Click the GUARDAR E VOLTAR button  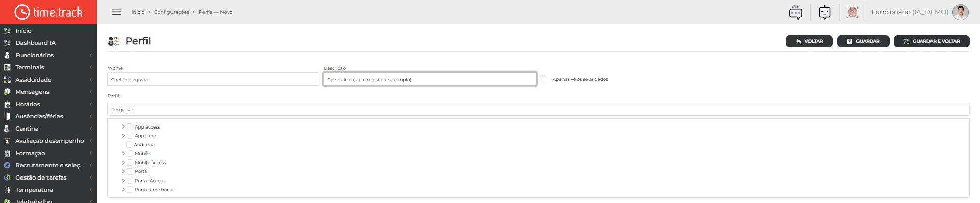(x=932, y=41)
